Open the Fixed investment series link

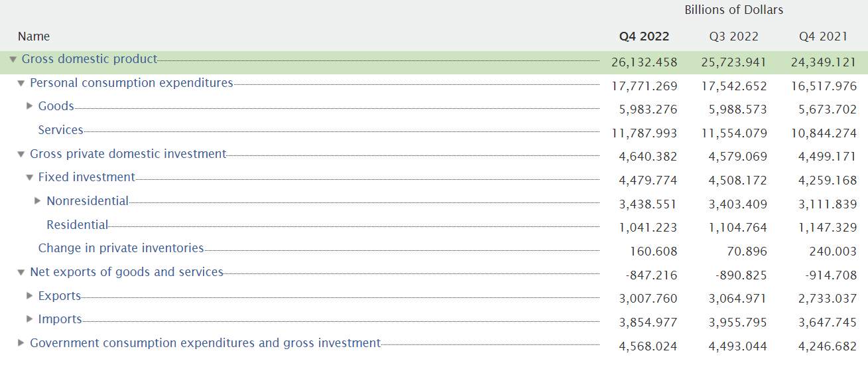(x=87, y=177)
